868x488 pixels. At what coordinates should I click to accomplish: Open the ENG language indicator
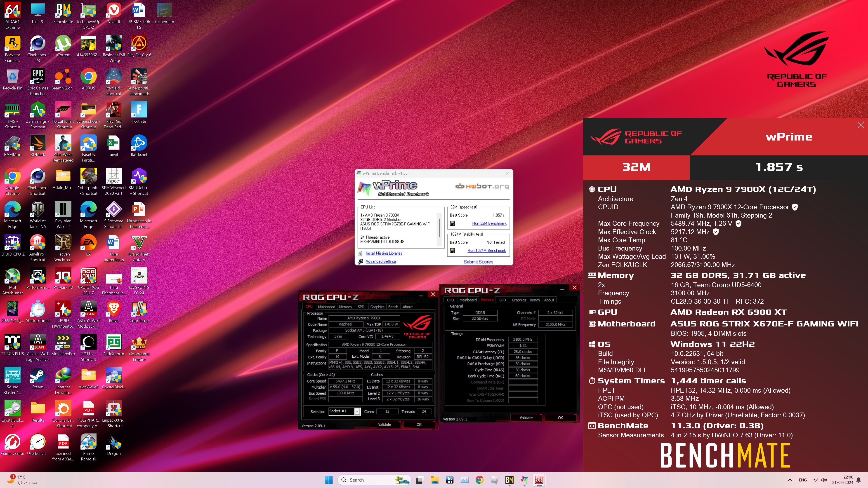(x=803, y=480)
